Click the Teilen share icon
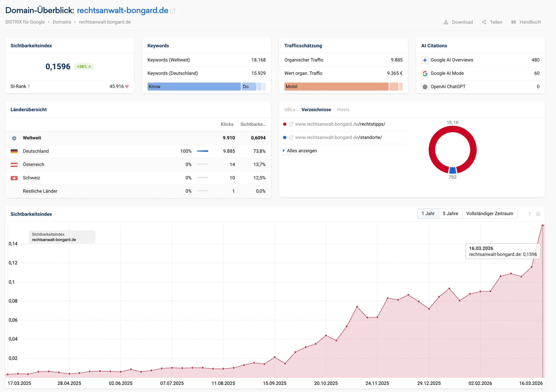The width and height of the screenshot is (556, 392). (484, 22)
